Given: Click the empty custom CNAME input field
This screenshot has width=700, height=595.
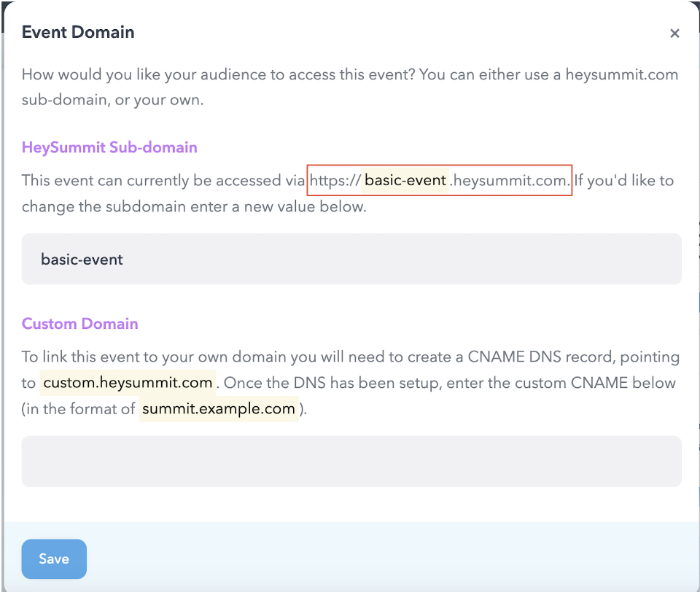Looking at the screenshot, I should (351, 461).
